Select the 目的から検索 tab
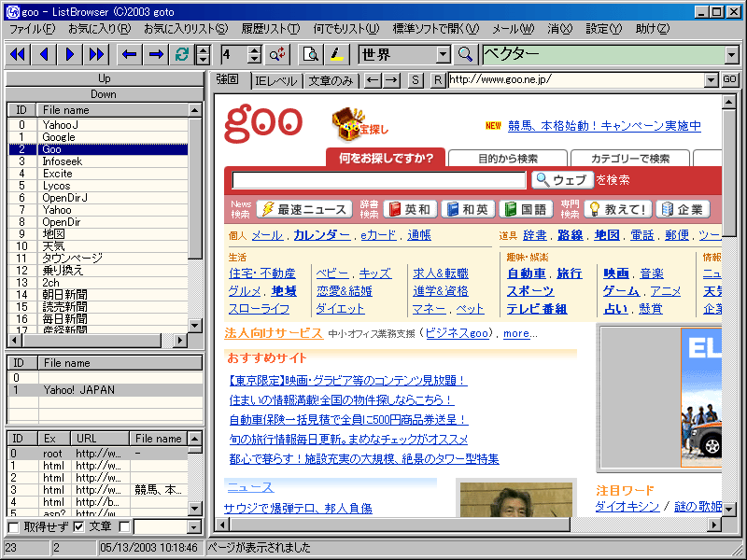The image size is (747, 560). coord(508,158)
